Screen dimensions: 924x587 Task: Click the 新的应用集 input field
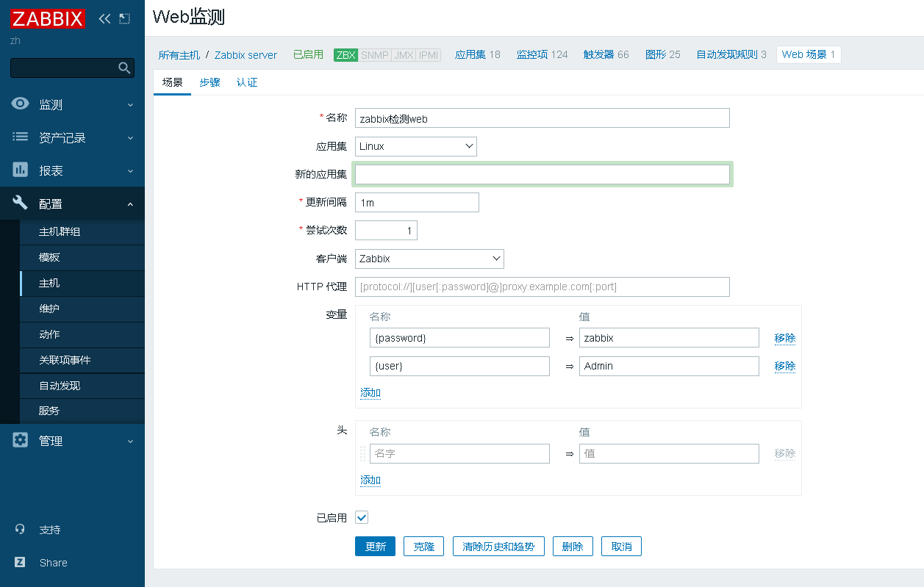tap(542, 174)
